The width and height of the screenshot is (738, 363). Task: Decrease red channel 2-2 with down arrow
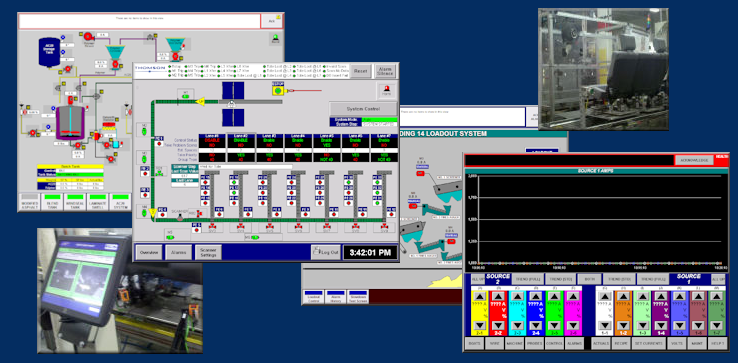pos(498,325)
